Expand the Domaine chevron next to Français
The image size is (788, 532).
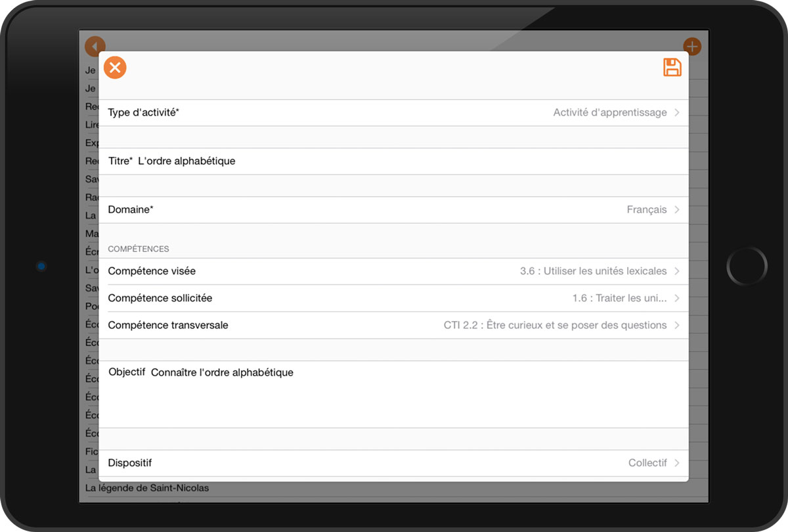tap(676, 210)
